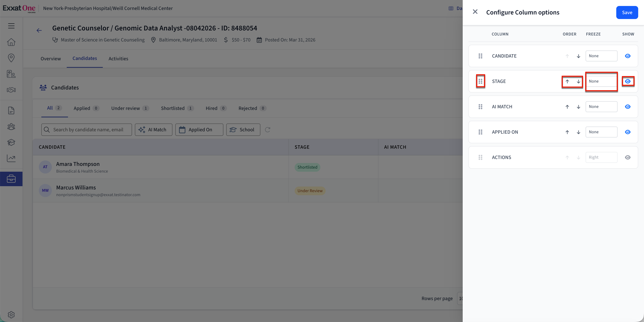Click the School filter button
The height and width of the screenshot is (322, 644).
click(x=243, y=130)
